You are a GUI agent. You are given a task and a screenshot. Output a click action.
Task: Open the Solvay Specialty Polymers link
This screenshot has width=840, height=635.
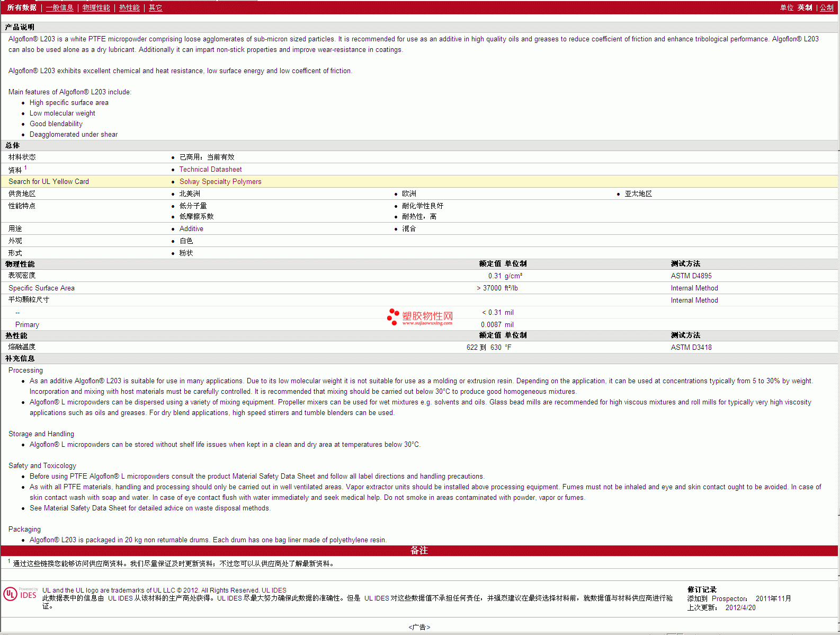(x=220, y=181)
